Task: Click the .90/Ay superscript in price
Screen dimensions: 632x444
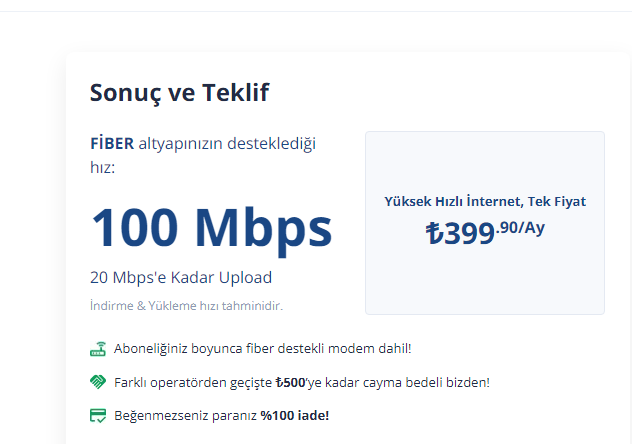Action: tap(520, 228)
